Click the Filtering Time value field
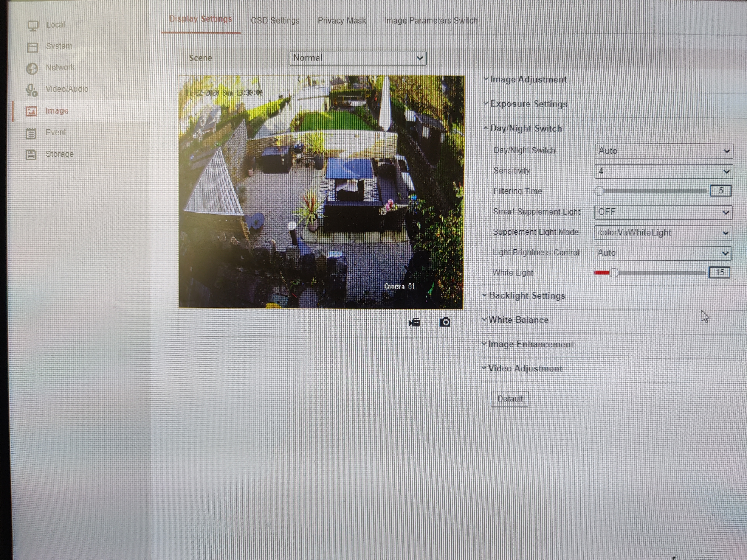 (x=720, y=191)
